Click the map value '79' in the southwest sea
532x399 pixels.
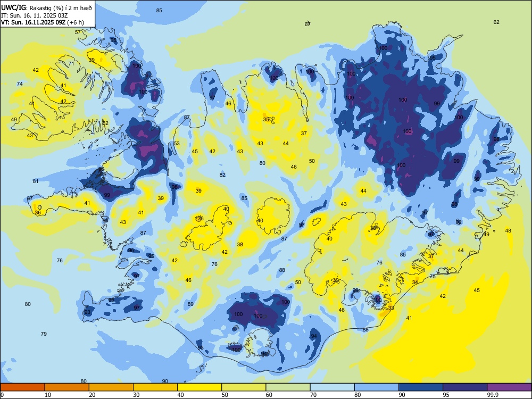pos(44,334)
